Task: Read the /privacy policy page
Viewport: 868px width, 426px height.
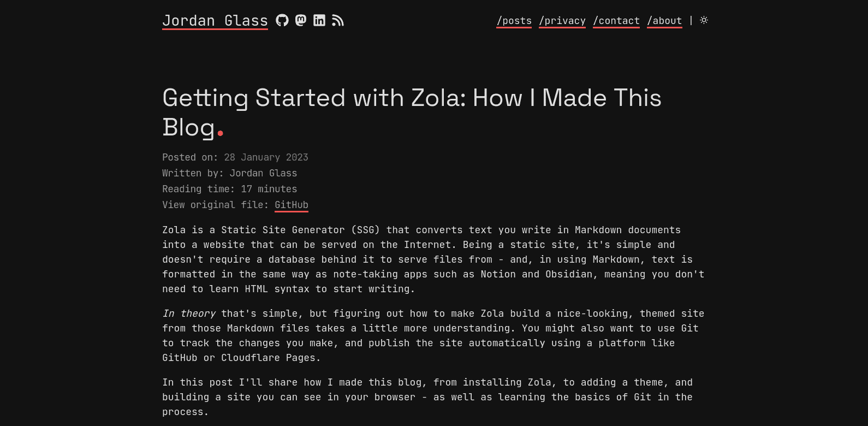Action: 562,21
